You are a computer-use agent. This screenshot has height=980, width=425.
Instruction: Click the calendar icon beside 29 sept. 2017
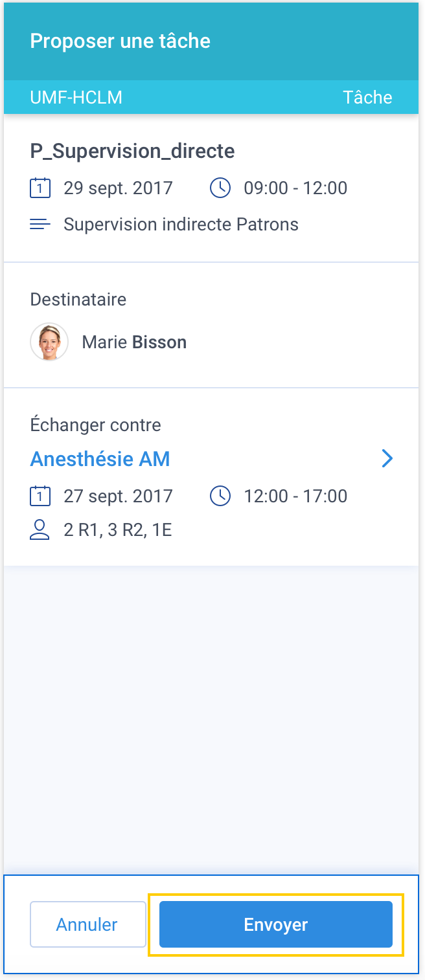[x=40, y=188]
